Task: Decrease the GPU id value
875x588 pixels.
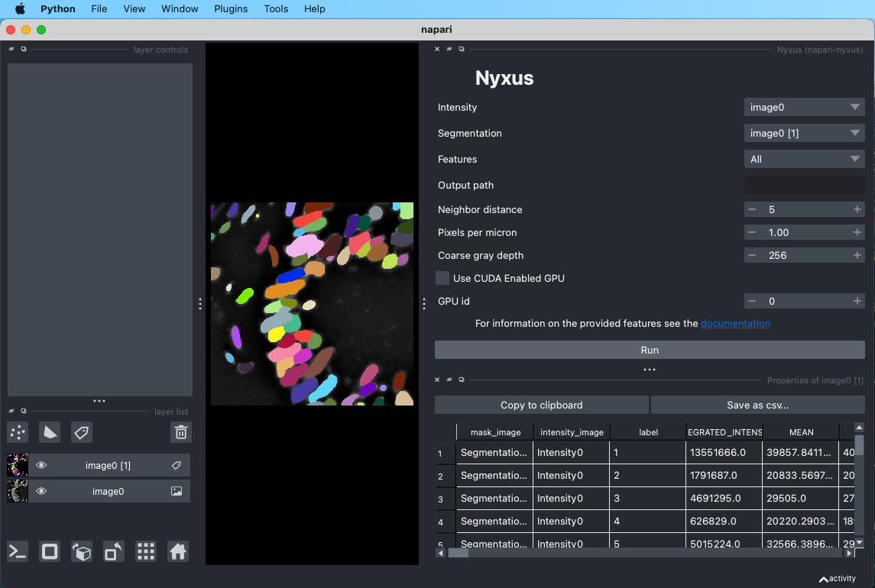Action: 752,301
